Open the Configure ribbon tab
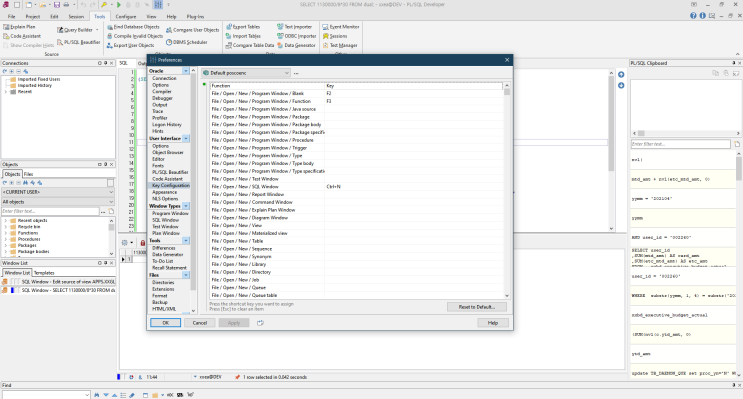Viewport: 743px width, 399px height. click(x=126, y=17)
